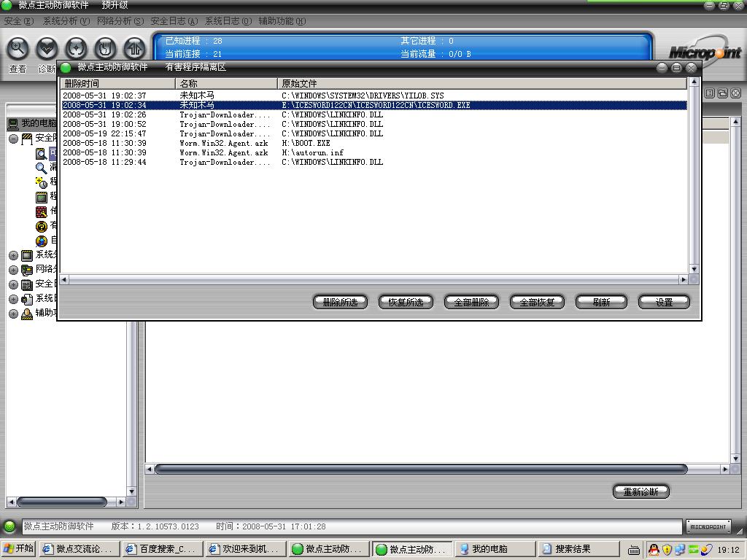Click the 删除所选 button
Image resolution: width=747 pixels, height=560 pixels.
point(340,302)
